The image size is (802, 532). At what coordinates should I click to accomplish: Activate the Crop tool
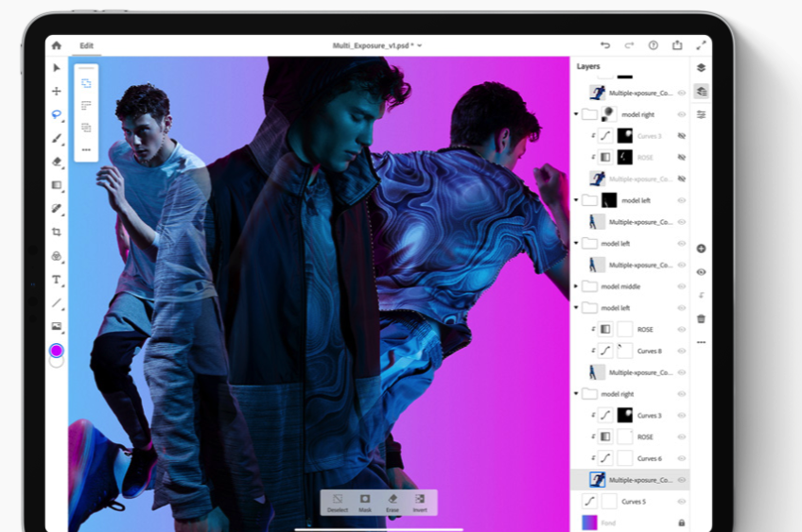[x=56, y=232]
